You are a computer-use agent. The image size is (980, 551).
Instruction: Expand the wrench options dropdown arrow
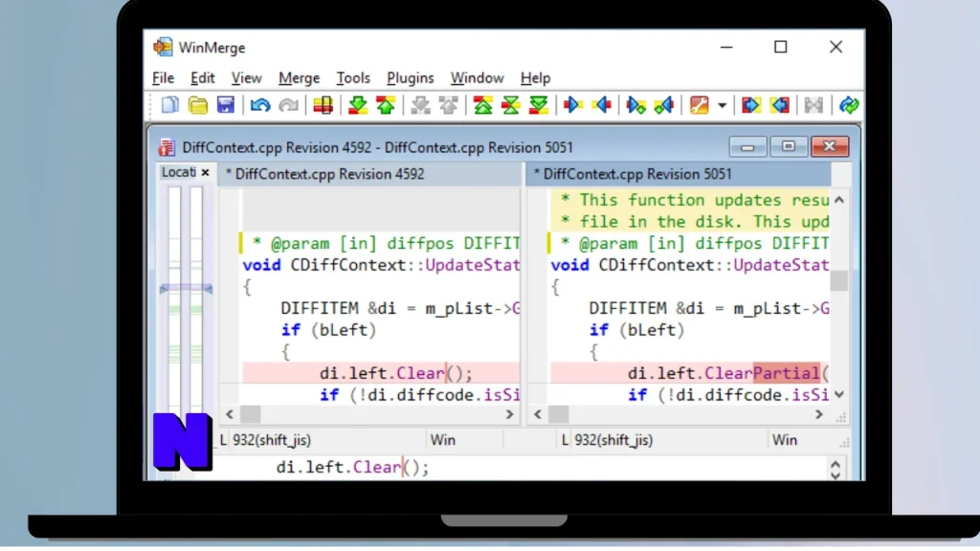point(722,105)
